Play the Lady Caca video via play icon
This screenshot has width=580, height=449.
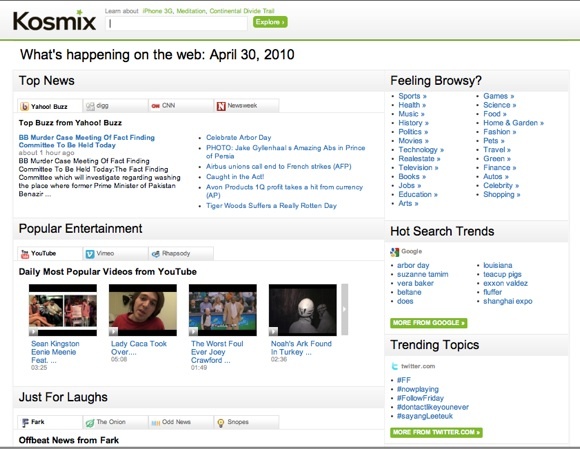click(113, 331)
